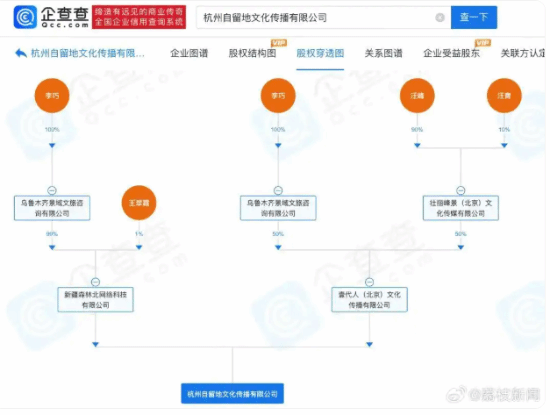This screenshot has width=550, height=415.
Task: Open the 新疆森林北网络科技有限公司 company box
Action: [x=95, y=300]
